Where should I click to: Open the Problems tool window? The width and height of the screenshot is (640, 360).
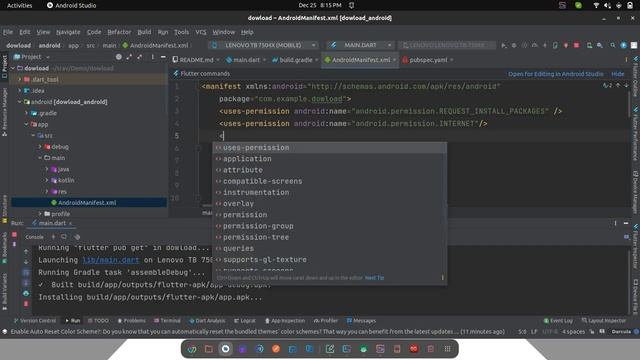(131, 320)
